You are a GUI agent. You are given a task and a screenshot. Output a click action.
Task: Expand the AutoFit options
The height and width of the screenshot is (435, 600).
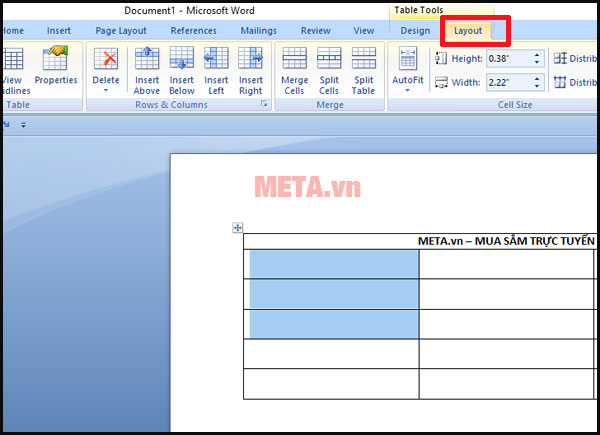(x=407, y=90)
